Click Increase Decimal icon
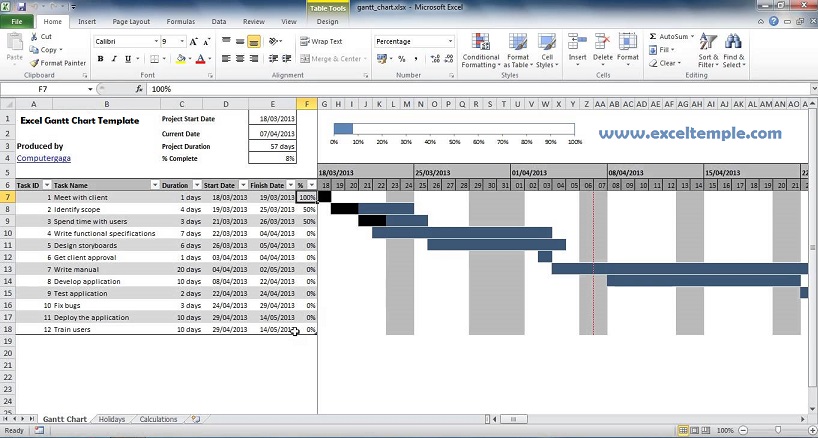The width and height of the screenshot is (818, 438). [436, 59]
